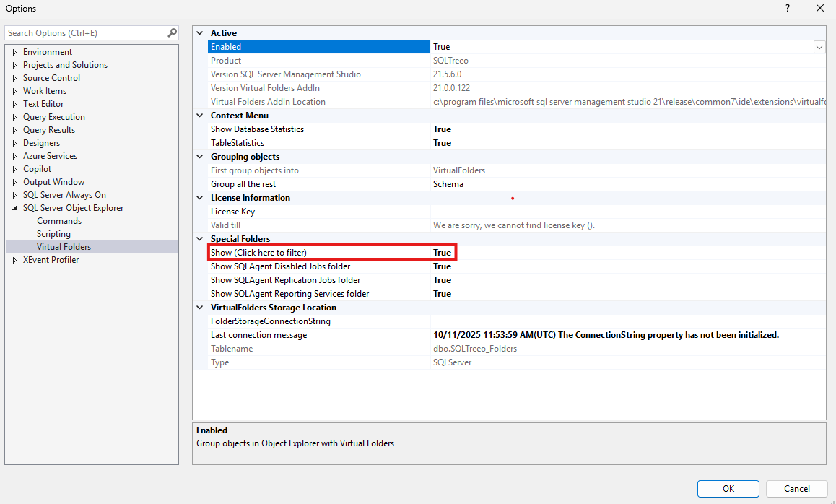
Task: Click the help question mark icon
Action: point(788,9)
